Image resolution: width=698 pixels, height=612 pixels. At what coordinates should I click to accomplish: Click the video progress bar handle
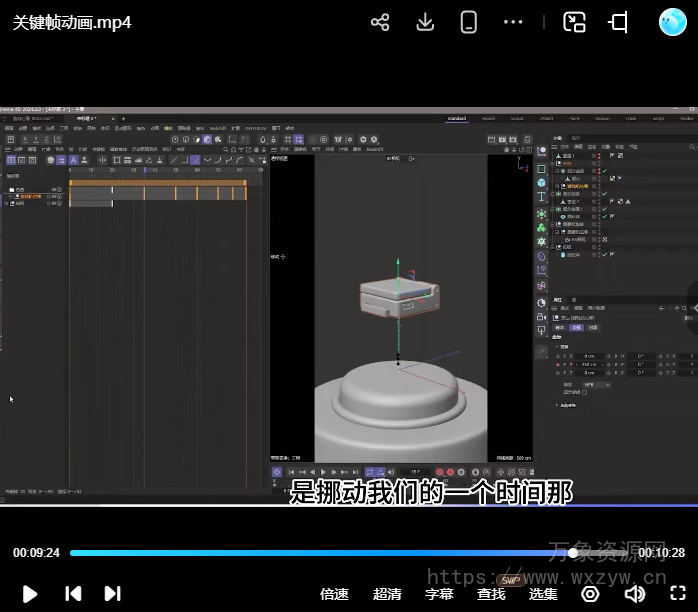[x=573, y=552]
